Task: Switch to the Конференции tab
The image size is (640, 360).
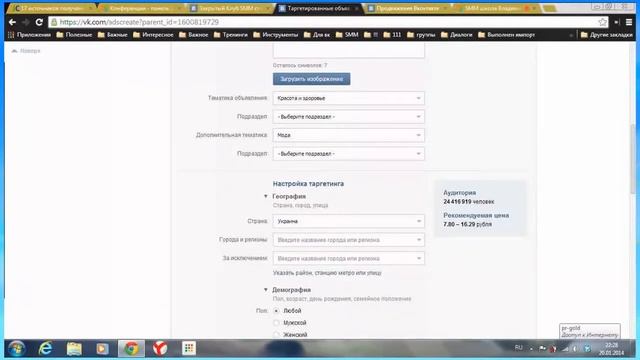Action: pos(142,8)
